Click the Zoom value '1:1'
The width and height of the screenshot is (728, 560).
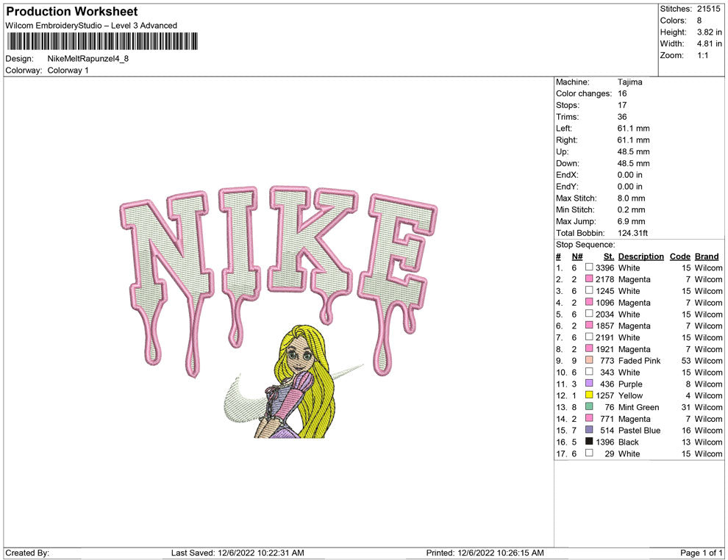[702, 55]
